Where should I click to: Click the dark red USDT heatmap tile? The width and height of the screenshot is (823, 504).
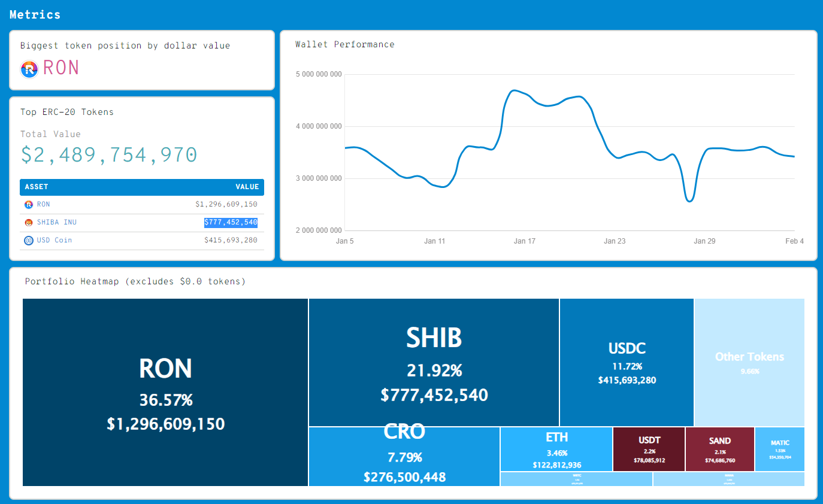coord(649,450)
